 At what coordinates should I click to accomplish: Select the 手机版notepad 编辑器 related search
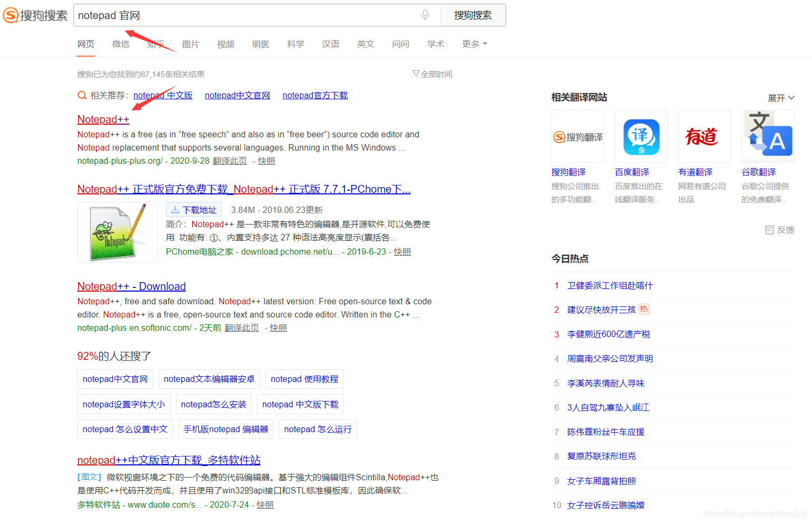(x=226, y=429)
